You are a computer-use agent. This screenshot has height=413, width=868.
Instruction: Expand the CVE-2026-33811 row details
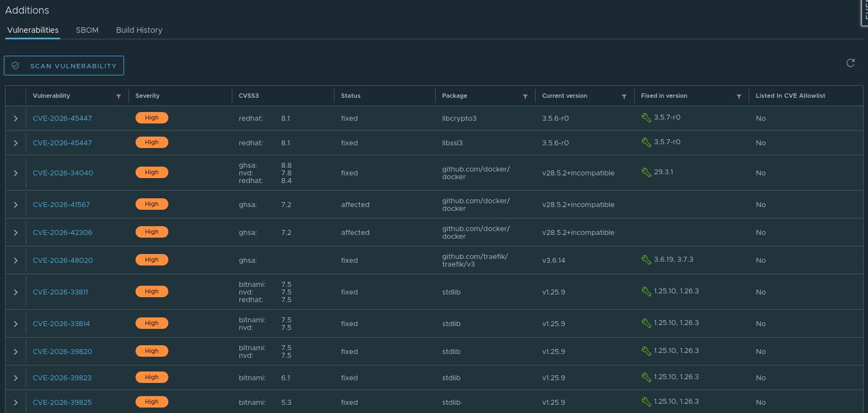pyautogui.click(x=16, y=292)
